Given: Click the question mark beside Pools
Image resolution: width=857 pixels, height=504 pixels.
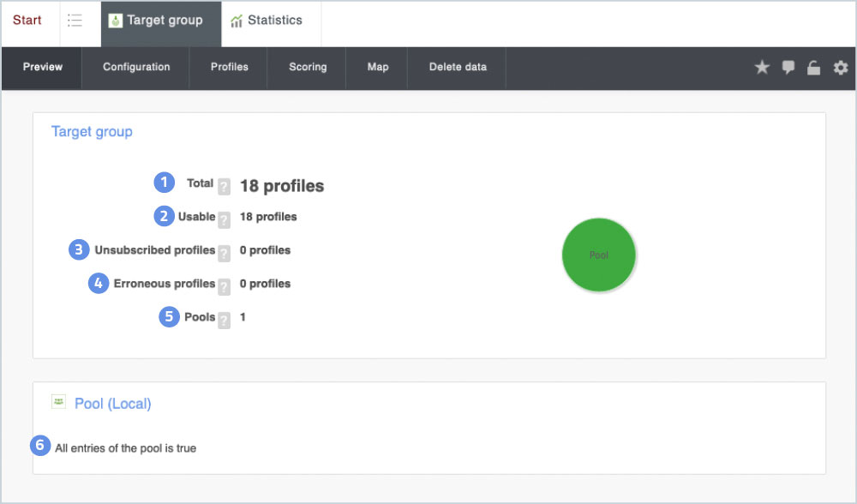Looking at the screenshot, I should click(224, 320).
